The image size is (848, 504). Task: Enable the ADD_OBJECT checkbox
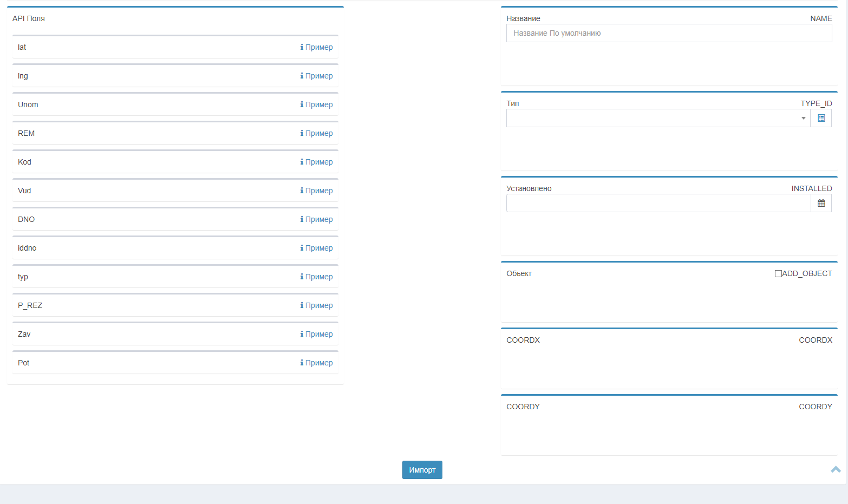click(778, 273)
